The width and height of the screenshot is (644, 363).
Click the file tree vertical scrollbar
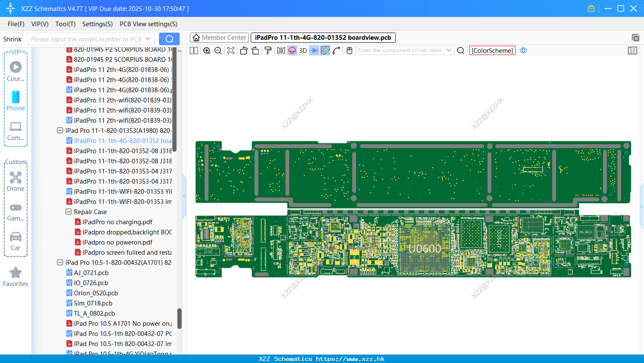(x=179, y=318)
